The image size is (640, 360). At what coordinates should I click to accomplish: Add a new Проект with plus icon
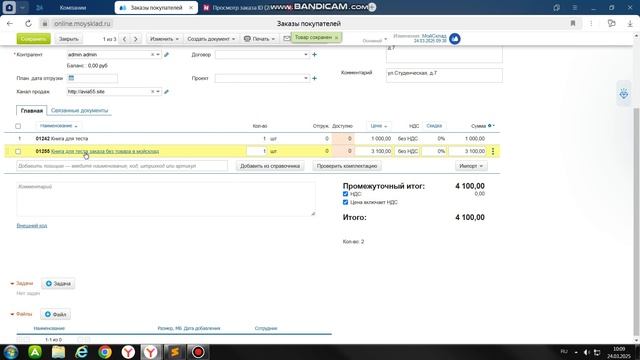314,78
